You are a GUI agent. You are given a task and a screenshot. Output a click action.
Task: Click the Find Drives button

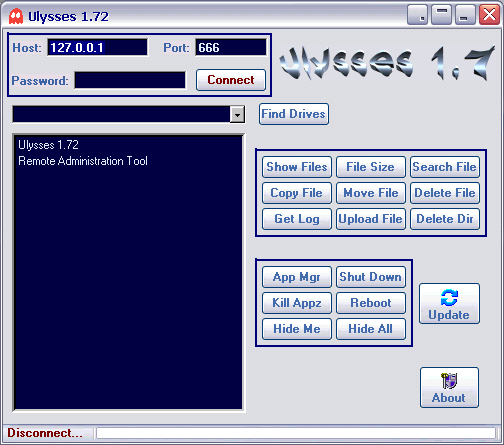(x=293, y=114)
